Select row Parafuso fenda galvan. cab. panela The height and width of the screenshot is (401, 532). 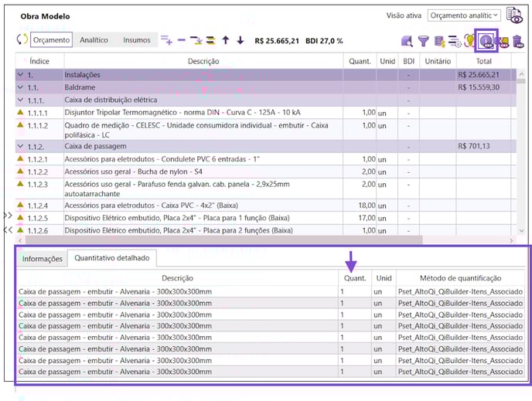click(x=266, y=189)
